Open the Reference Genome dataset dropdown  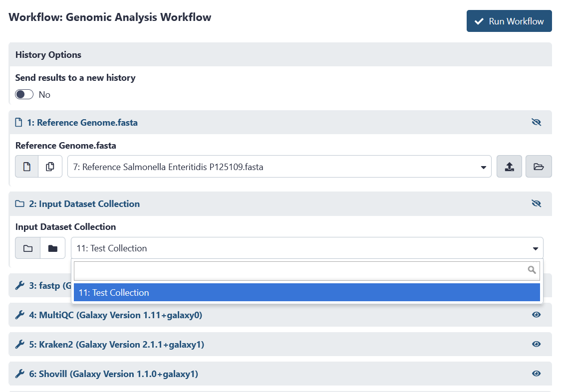tap(483, 167)
